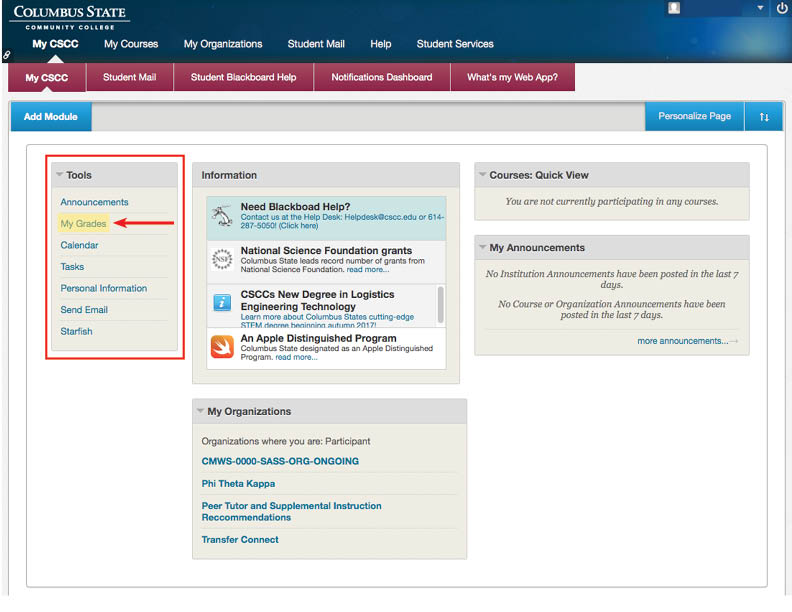Click the logout power icon

point(782,8)
